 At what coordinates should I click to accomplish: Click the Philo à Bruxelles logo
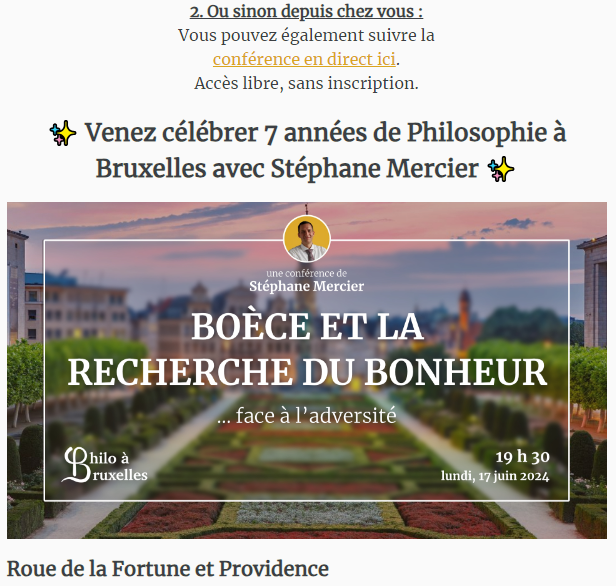(105, 465)
